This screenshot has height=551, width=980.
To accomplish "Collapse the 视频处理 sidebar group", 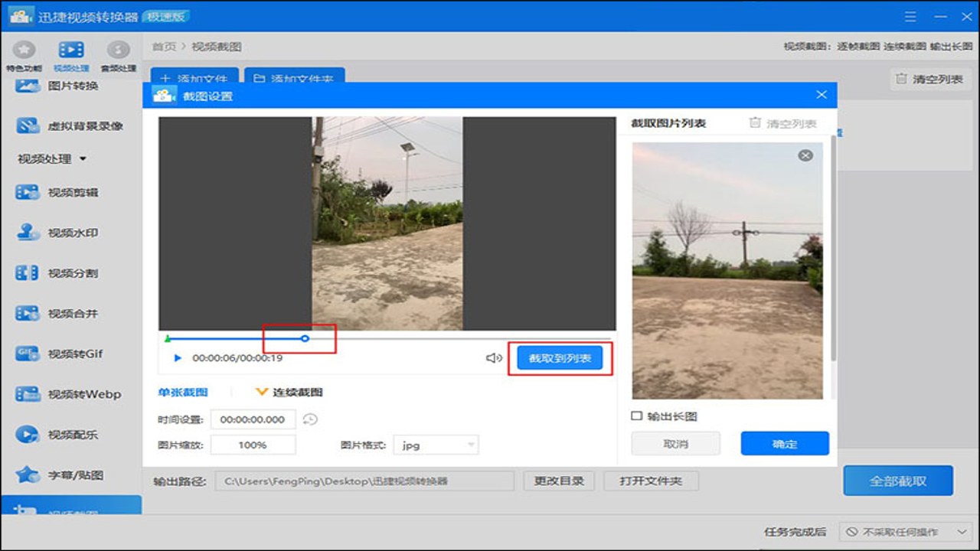I will [52, 159].
